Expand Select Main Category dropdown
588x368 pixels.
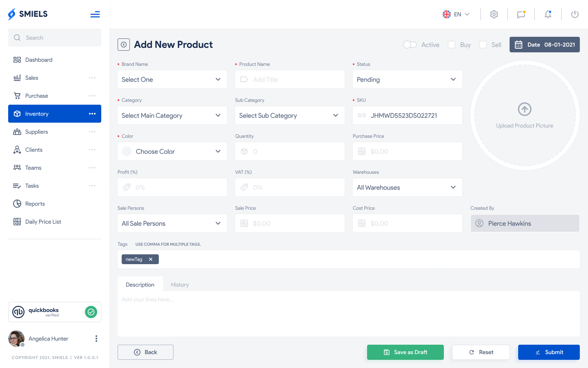(x=172, y=115)
